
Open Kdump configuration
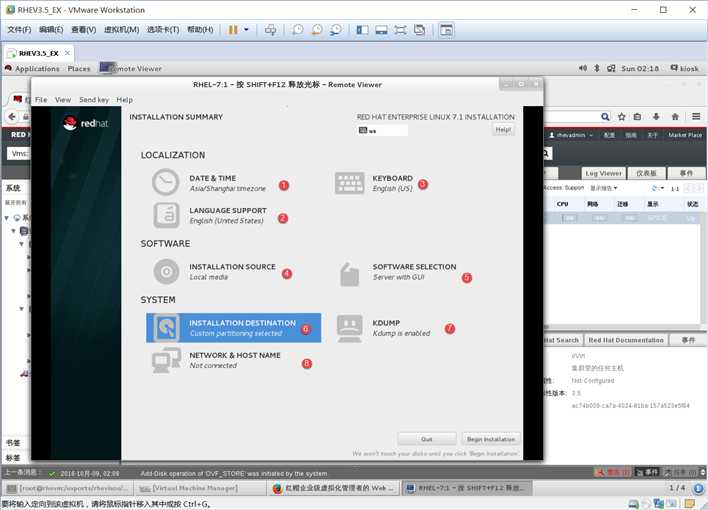click(x=383, y=328)
